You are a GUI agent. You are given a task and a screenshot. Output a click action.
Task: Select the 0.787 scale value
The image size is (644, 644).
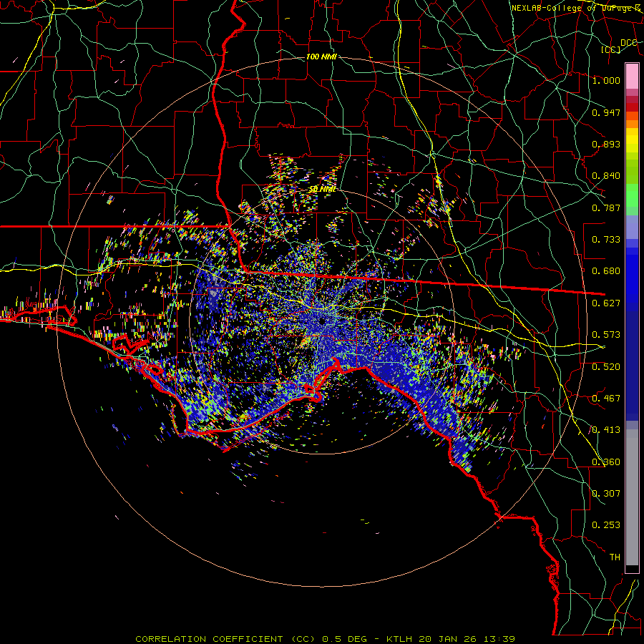[606, 208]
